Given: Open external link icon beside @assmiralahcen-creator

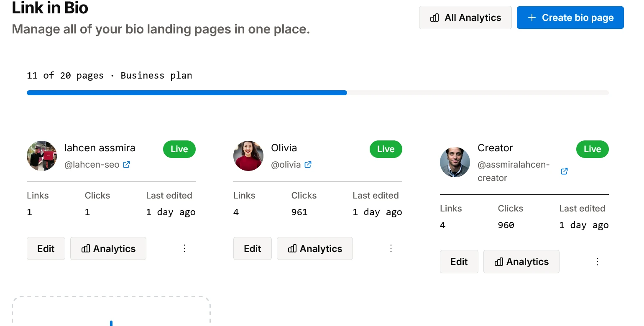Looking at the screenshot, I should point(564,171).
